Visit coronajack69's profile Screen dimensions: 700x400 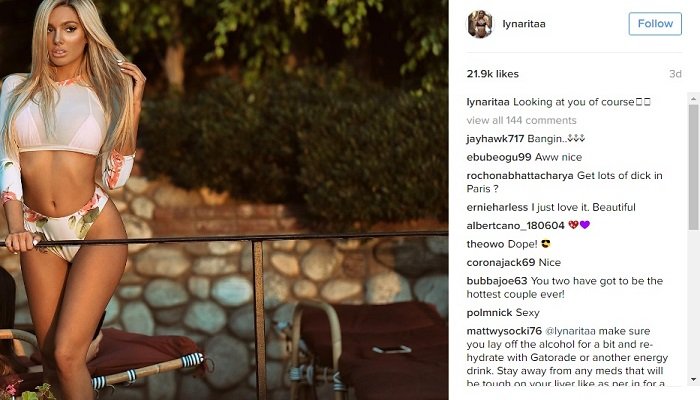click(500, 262)
